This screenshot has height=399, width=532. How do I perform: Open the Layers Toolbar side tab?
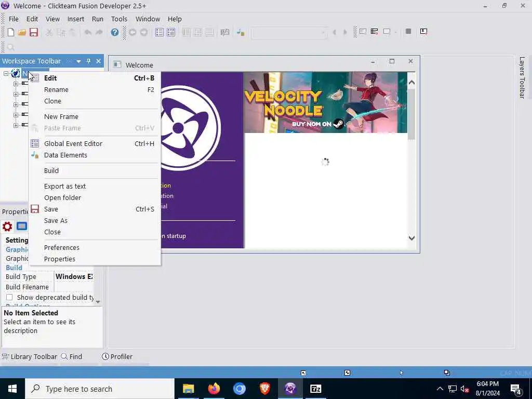(522, 77)
